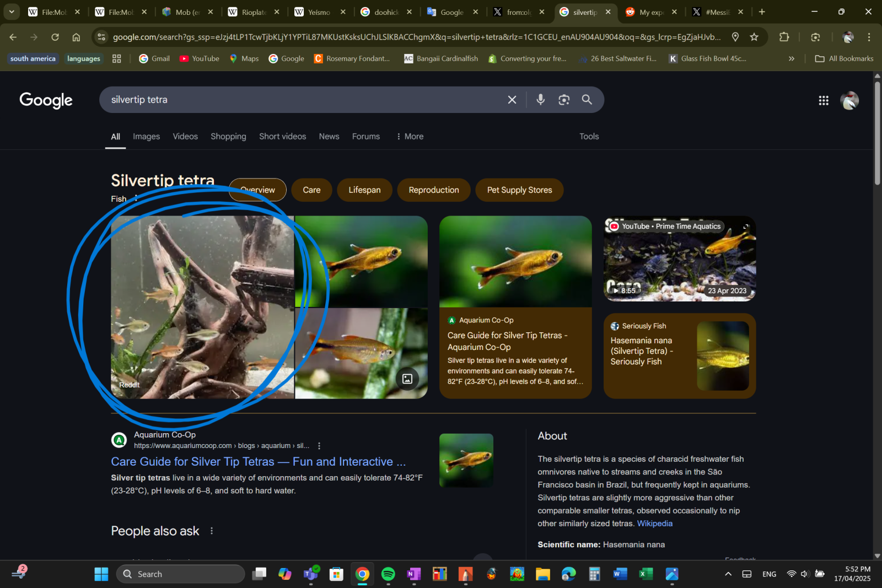Select the News results tab
The height and width of the screenshot is (588, 882).
[329, 136]
